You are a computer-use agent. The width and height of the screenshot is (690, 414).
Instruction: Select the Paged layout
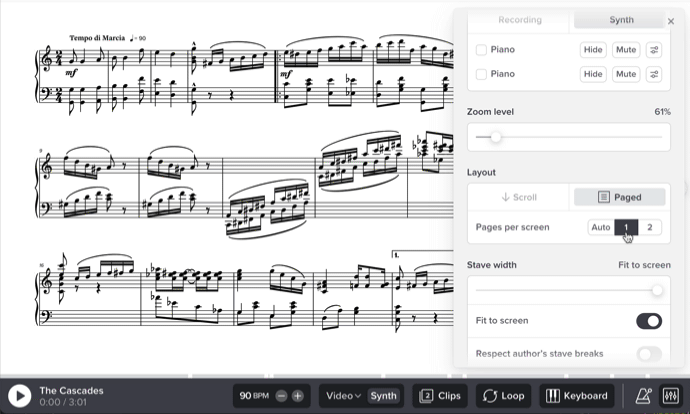[x=620, y=197]
